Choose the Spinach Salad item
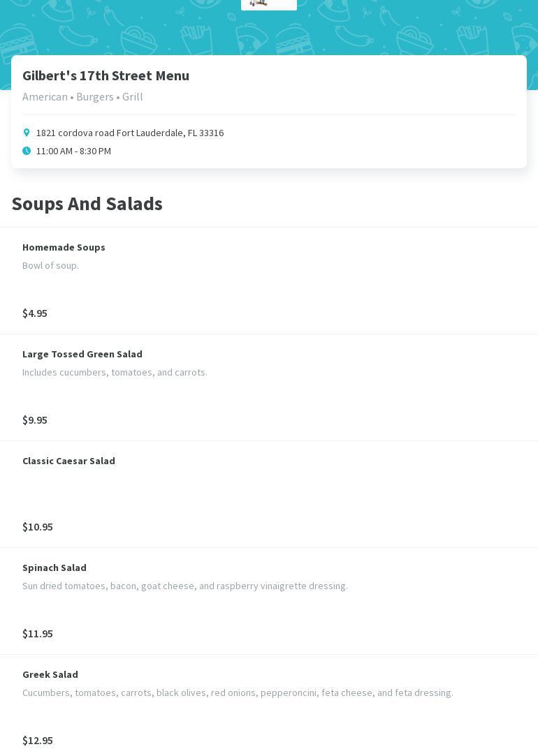The image size is (538, 756). [54, 568]
